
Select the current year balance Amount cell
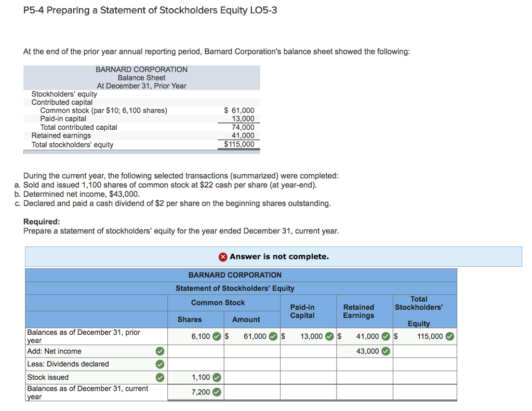point(252,392)
